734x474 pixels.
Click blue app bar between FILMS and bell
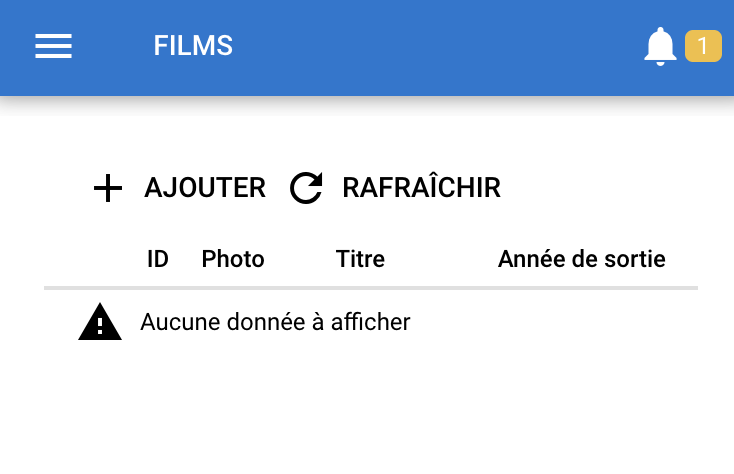coord(438,46)
